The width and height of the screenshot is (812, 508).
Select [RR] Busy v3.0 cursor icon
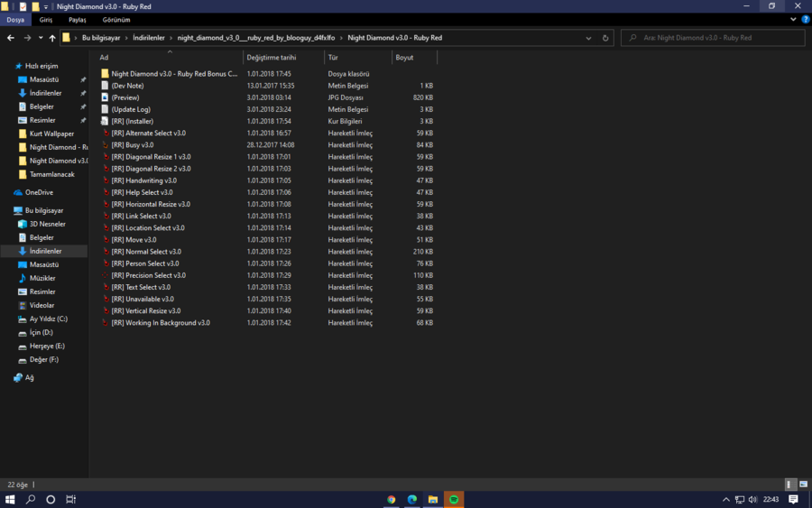pos(106,145)
